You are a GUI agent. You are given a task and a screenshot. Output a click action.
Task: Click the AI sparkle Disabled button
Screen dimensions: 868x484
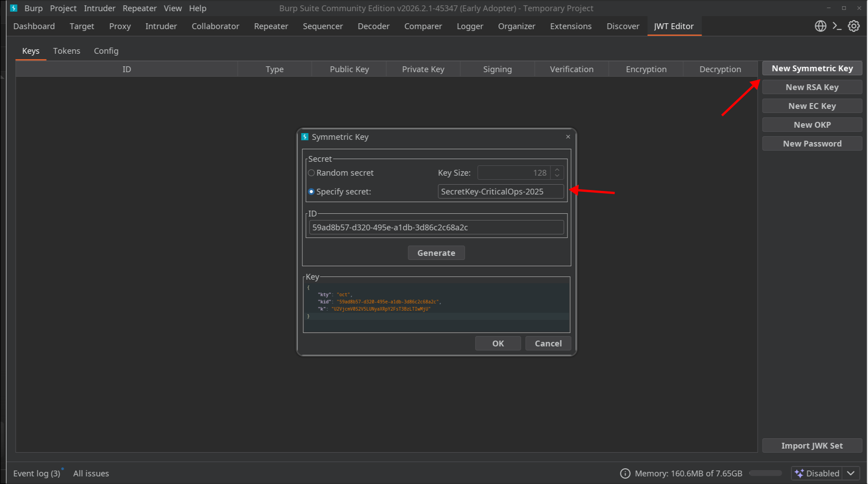[817, 473]
